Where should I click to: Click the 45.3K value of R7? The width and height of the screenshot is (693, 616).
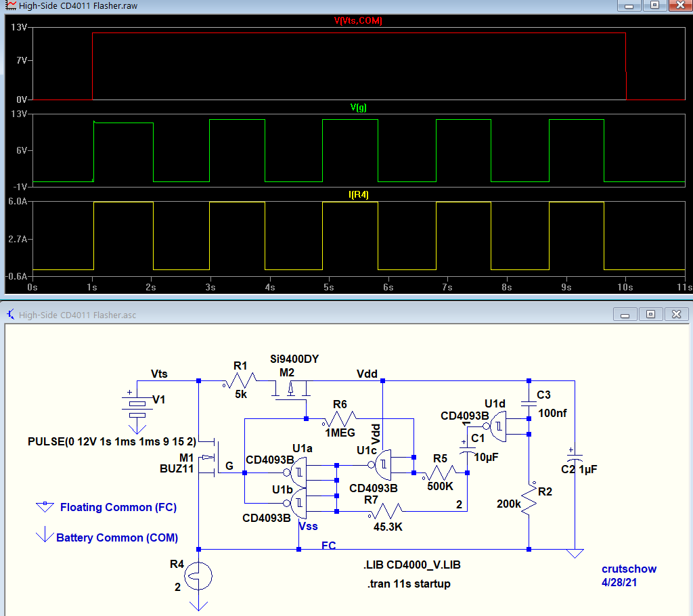pos(388,527)
